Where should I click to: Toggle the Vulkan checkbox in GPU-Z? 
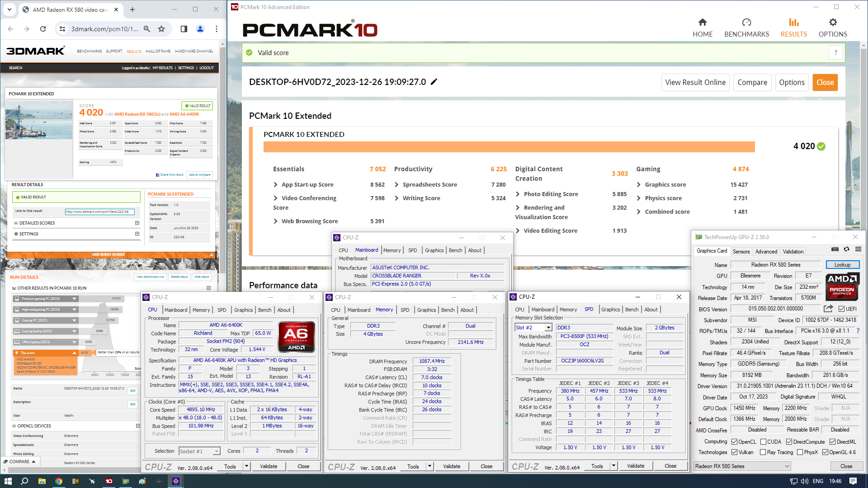(x=735, y=452)
